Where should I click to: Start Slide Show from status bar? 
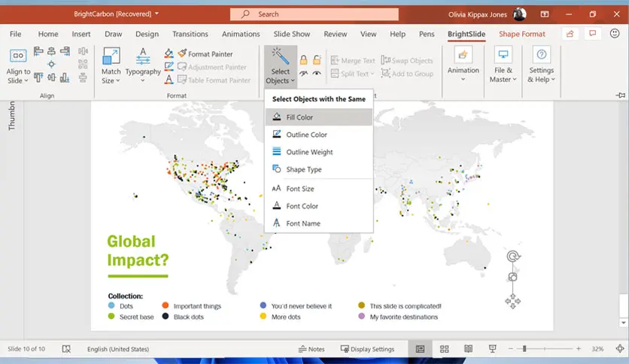[x=493, y=349]
